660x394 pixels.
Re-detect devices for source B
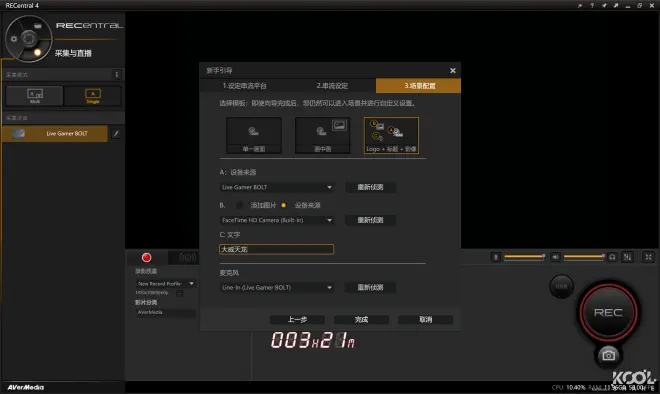(x=370, y=220)
